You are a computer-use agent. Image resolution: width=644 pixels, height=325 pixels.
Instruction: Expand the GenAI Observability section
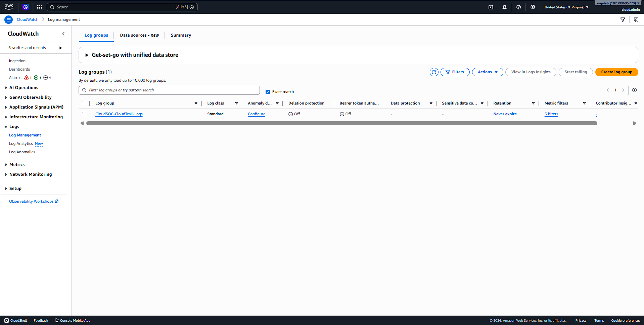point(6,97)
